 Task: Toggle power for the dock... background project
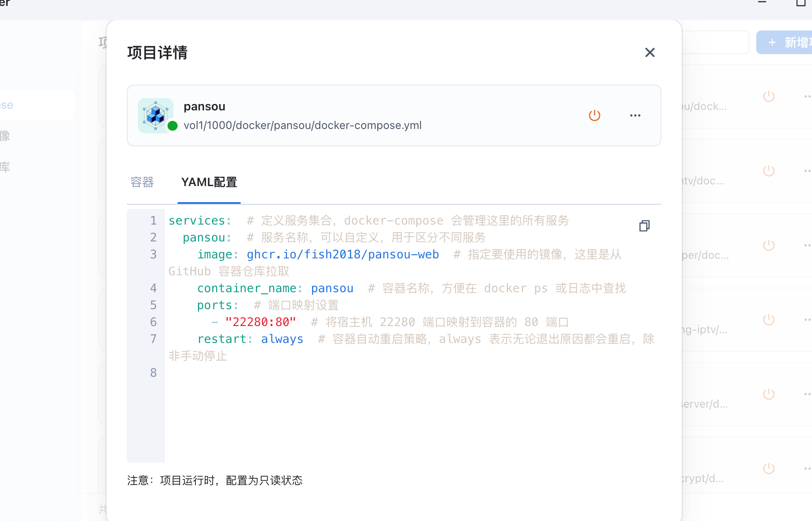pos(768,96)
